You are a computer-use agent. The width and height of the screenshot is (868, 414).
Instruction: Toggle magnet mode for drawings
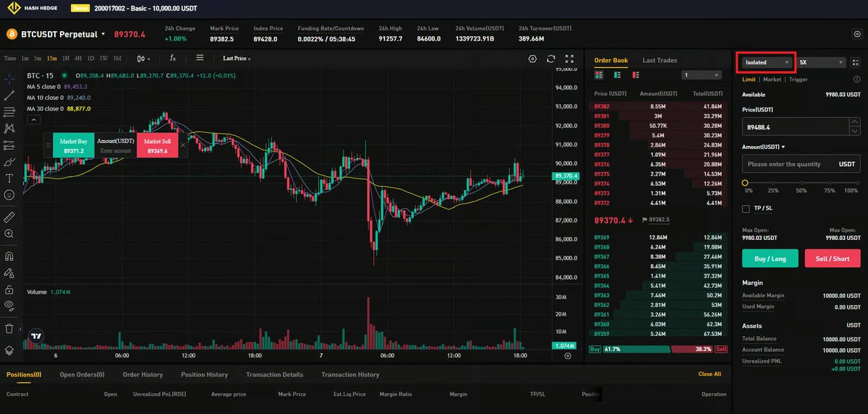click(9, 256)
